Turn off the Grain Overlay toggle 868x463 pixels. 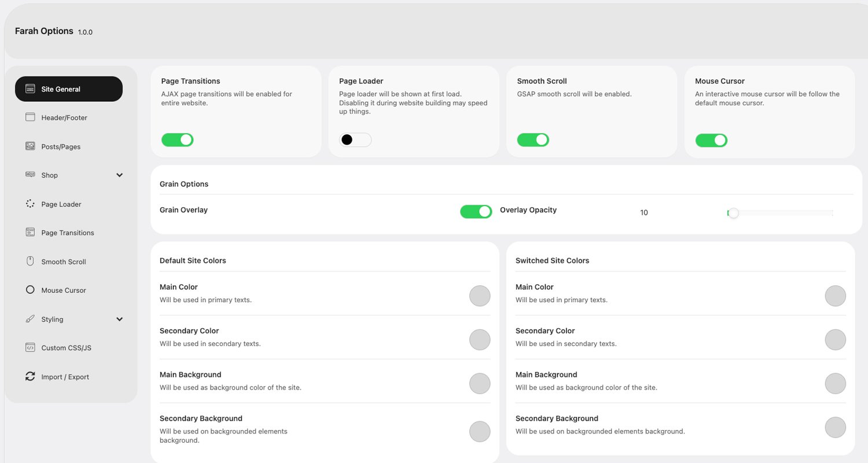point(476,211)
